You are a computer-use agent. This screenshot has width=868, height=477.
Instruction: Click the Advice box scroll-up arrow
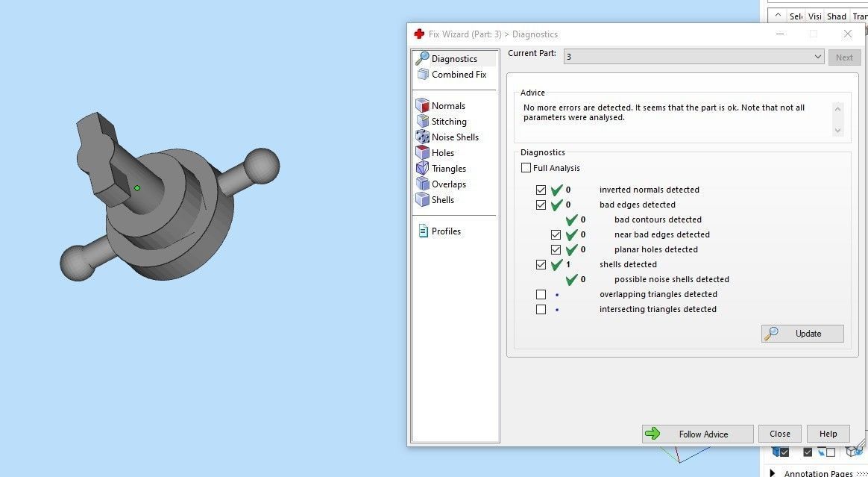(x=837, y=108)
